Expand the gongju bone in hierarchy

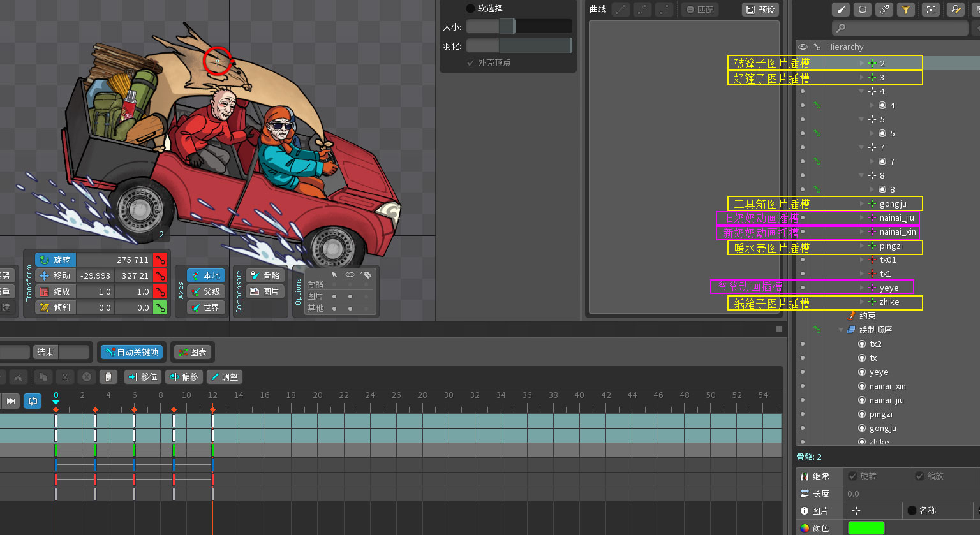point(862,204)
